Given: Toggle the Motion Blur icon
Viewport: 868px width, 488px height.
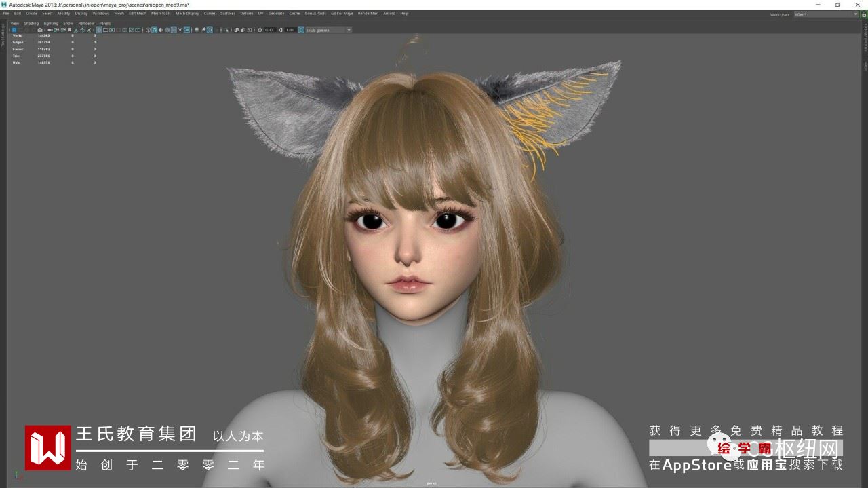Looking at the screenshot, I should tap(203, 30).
